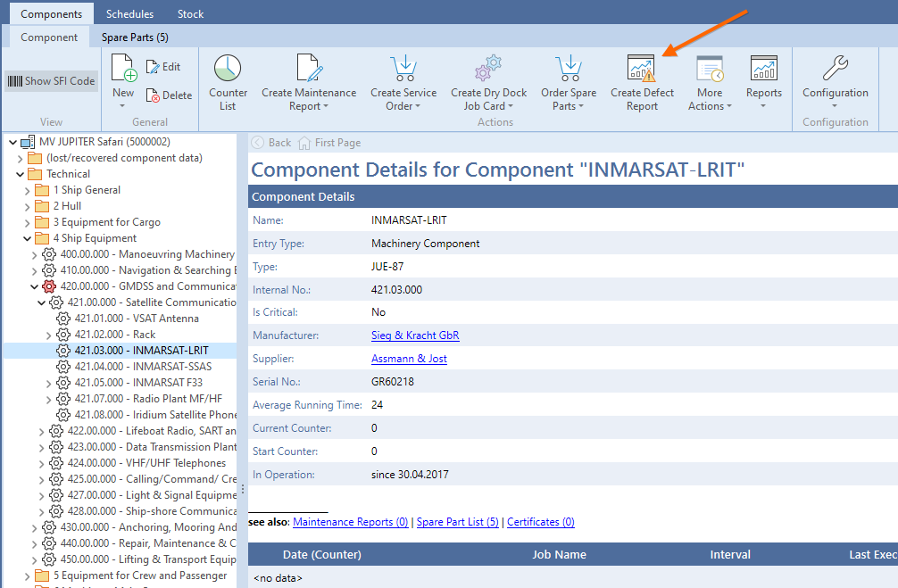
Task: Click Create Dry Dock Job Card gears icon
Action: pos(488,68)
